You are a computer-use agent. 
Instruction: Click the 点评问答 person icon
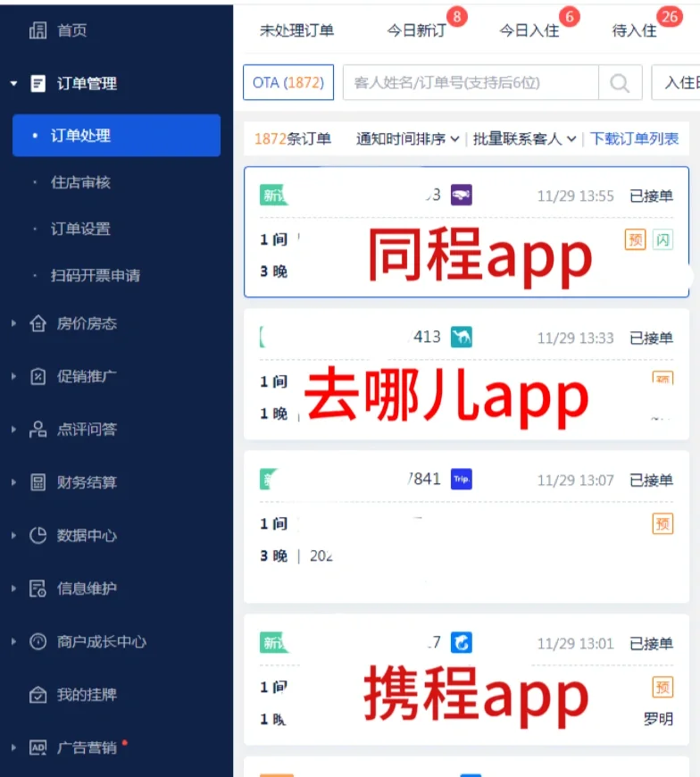37,429
